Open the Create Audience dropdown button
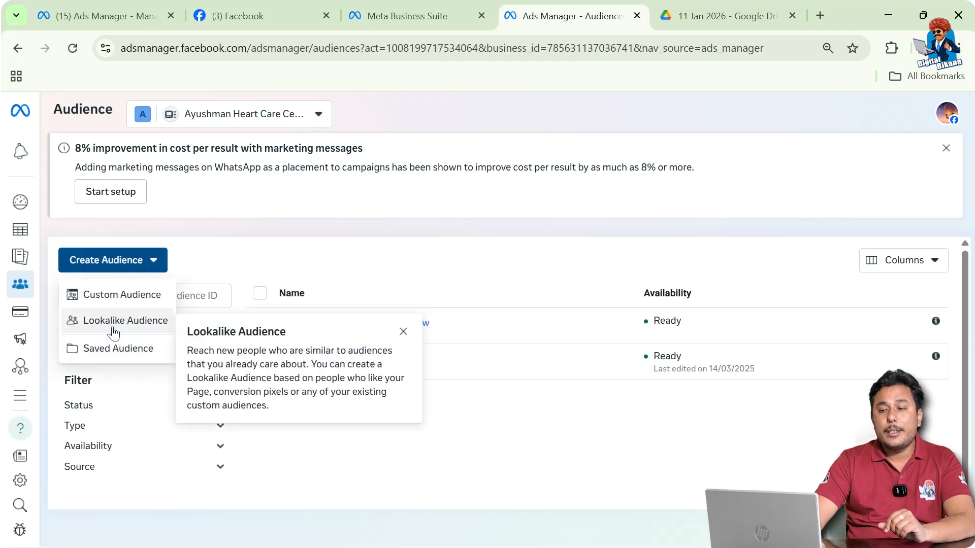Screen dimensions: 975x548 point(113,260)
